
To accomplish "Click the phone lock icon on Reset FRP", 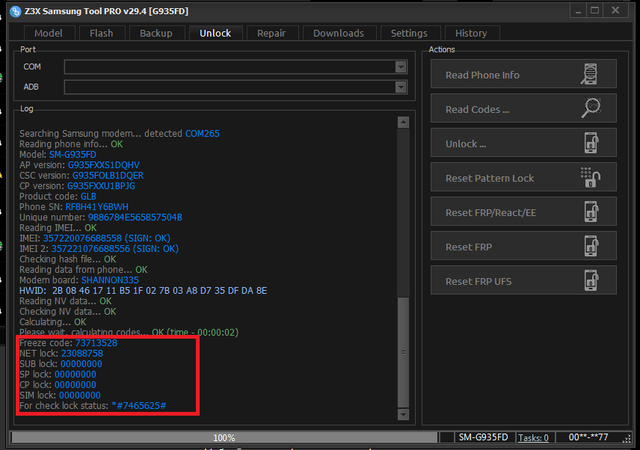I will pyautogui.click(x=591, y=246).
